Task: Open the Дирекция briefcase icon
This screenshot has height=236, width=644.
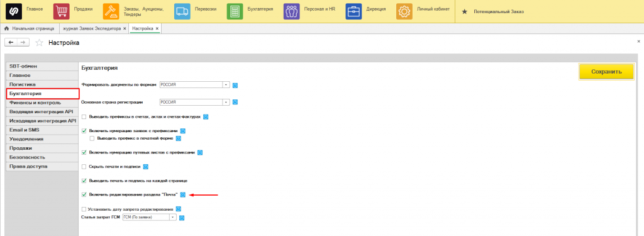Action: [353, 11]
